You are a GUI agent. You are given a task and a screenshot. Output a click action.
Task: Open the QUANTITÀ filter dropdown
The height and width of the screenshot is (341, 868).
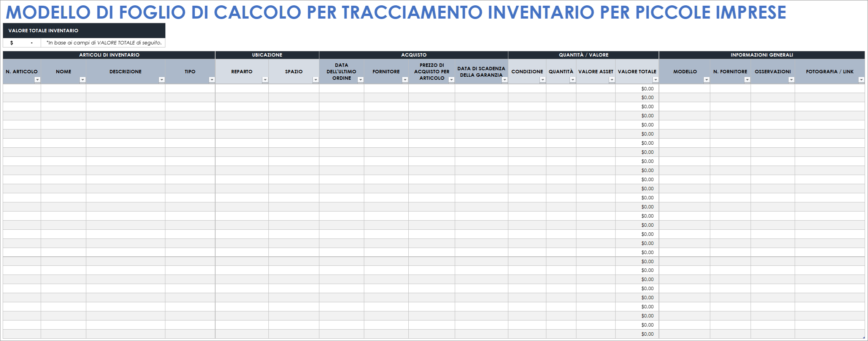click(573, 80)
